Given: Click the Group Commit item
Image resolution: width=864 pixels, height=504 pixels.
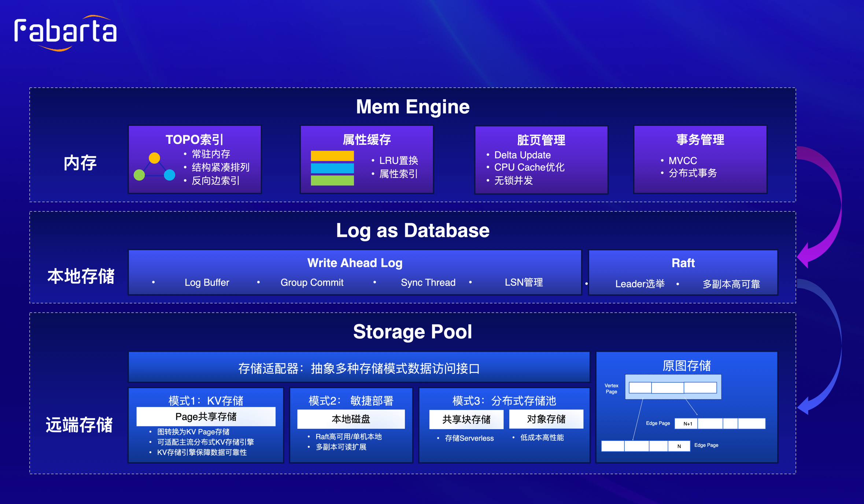Looking at the screenshot, I should [x=312, y=282].
